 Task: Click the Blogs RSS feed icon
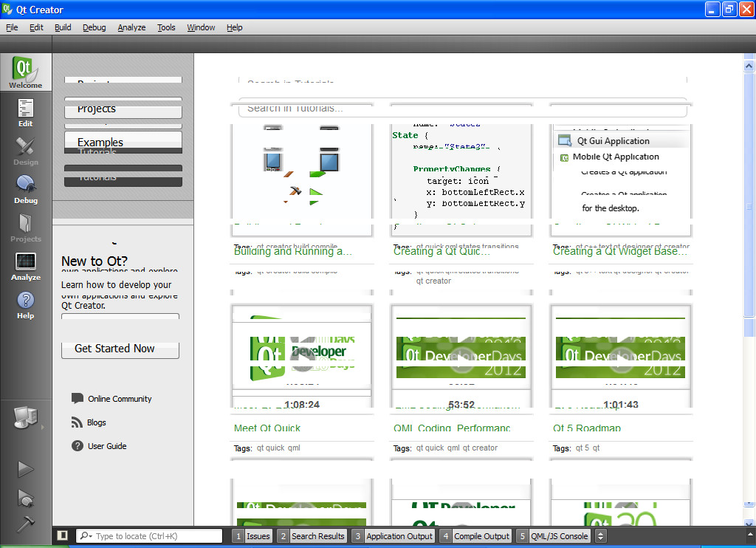tap(77, 422)
